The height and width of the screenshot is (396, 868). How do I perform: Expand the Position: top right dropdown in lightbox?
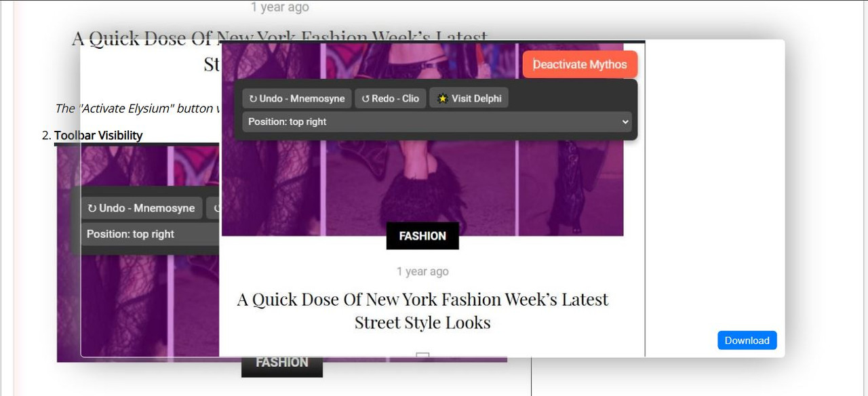pos(437,122)
